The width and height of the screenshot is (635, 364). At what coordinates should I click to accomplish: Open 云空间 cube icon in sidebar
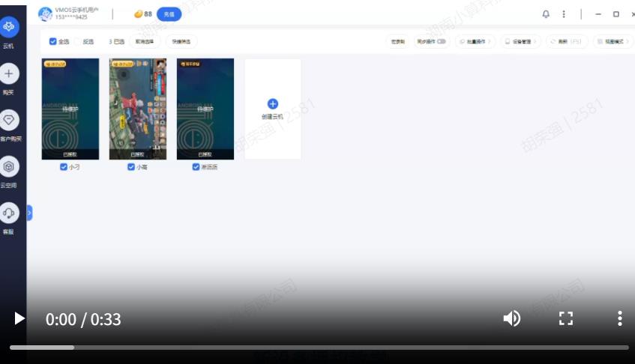point(9,166)
